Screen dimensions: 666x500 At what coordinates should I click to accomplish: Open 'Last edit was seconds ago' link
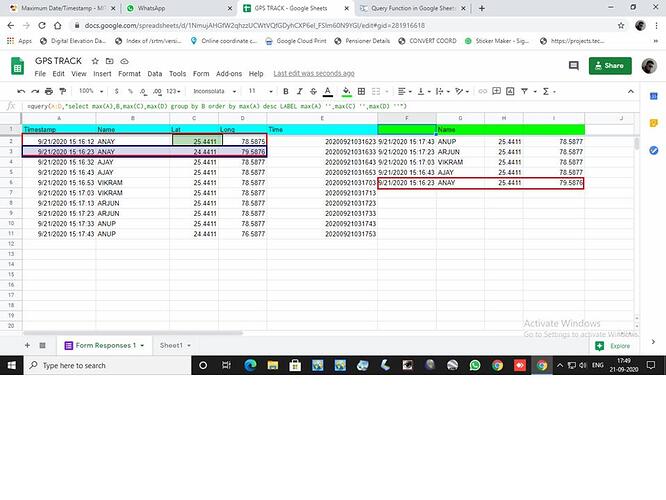tap(312, 73)
